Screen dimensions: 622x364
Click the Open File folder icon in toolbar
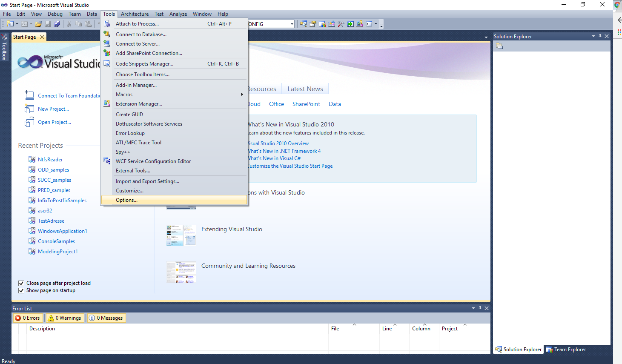click(x=38, y=24)
